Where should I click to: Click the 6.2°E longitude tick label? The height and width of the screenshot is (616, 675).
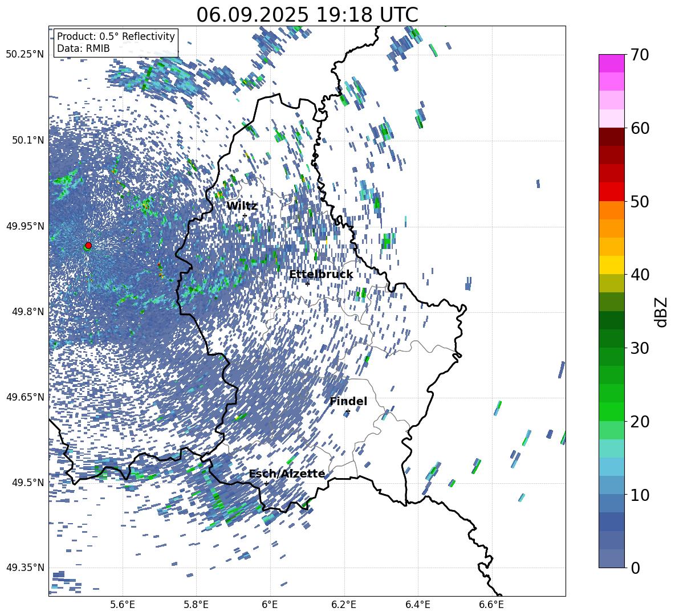point(344,605)
